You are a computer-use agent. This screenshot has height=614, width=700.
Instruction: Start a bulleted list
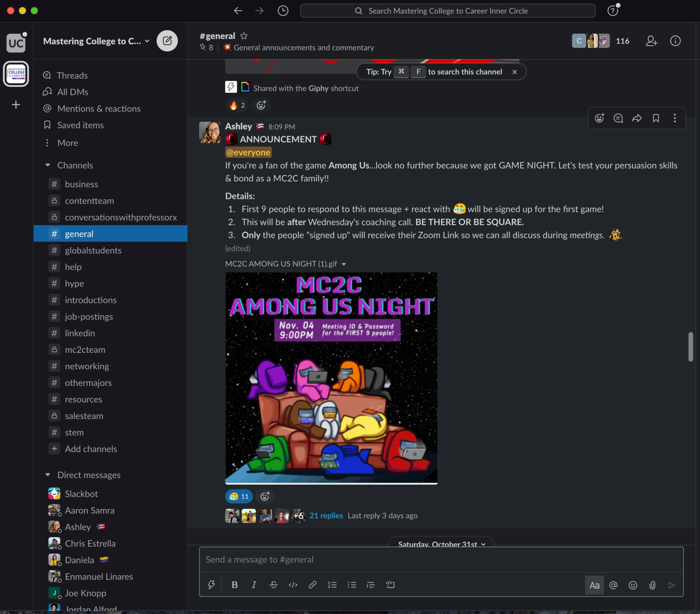(352, 585)
